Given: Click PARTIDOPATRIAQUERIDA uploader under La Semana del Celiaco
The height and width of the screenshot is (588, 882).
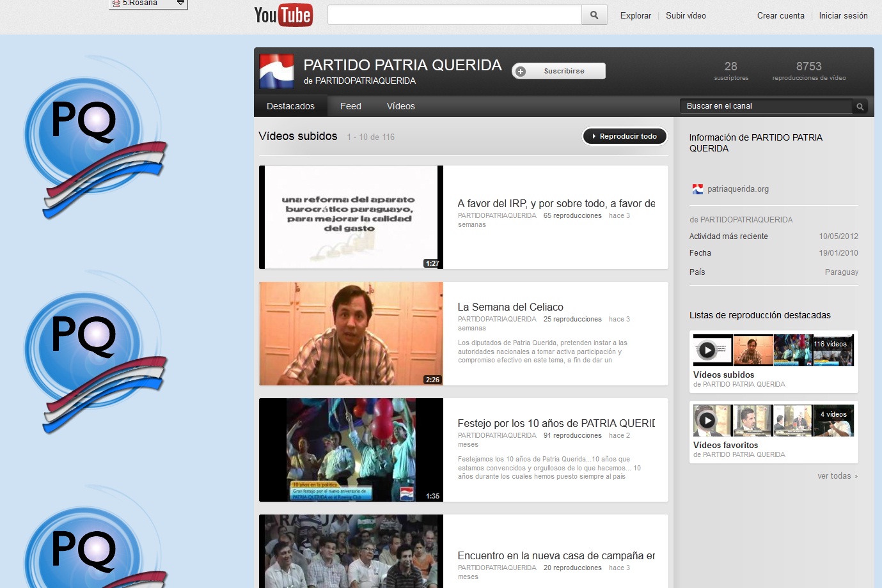Looking at the screenshot, I should click(x=497, y=319).
